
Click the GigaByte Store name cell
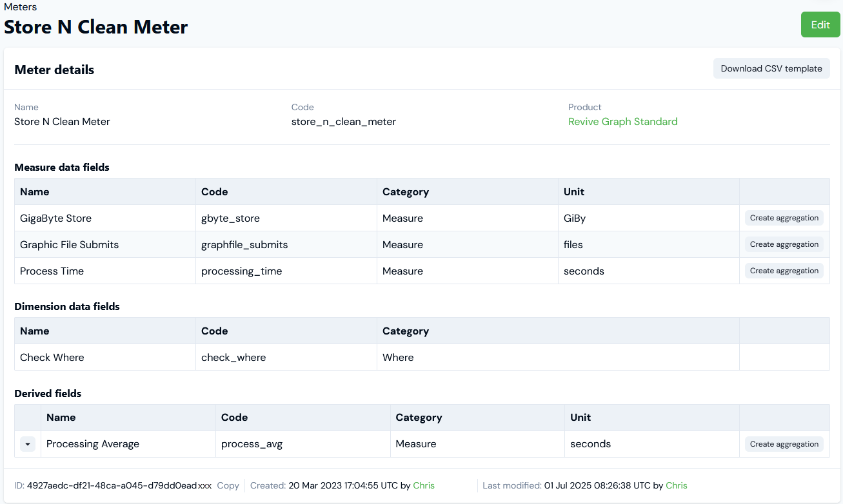point(105,218)
